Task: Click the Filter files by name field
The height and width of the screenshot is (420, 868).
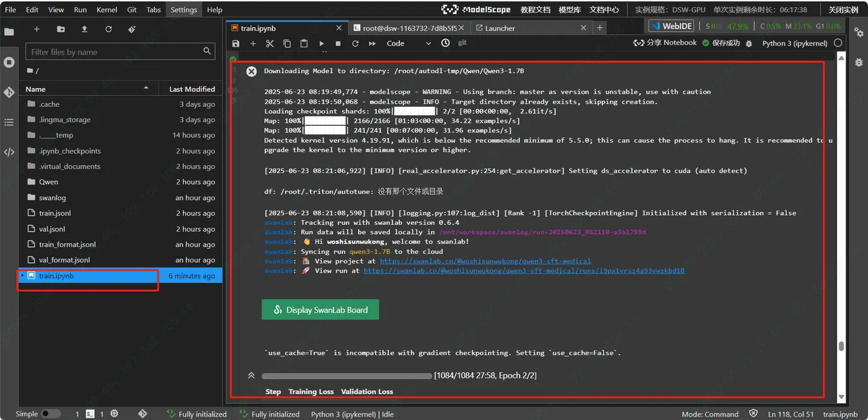Action: tap(120, 52)
